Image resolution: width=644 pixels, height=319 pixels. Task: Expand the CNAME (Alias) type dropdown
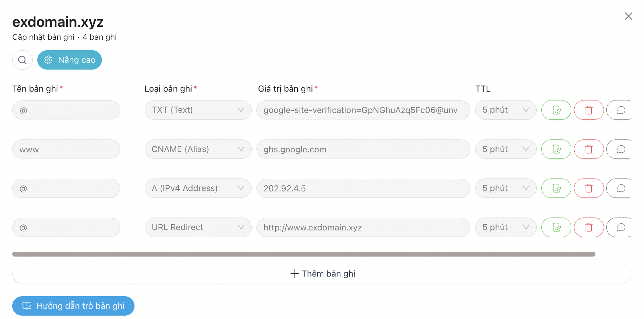(x=198, y=149)
